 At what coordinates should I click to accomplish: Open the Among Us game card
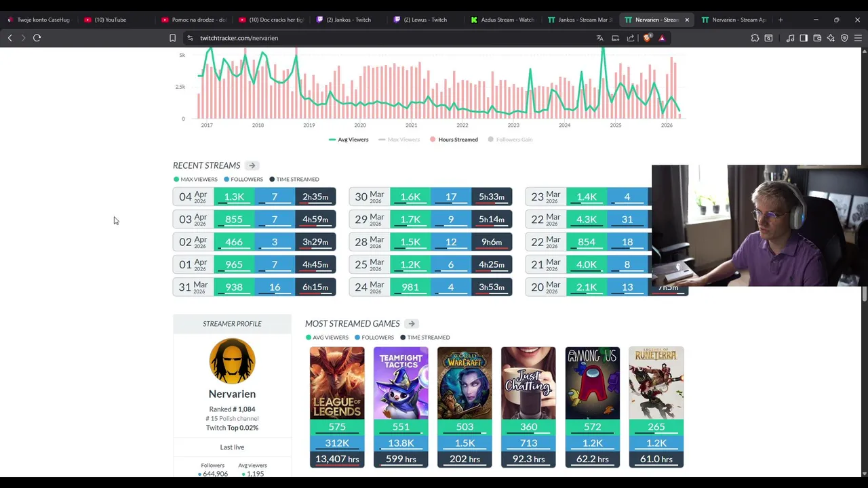(x=592, y=407)
